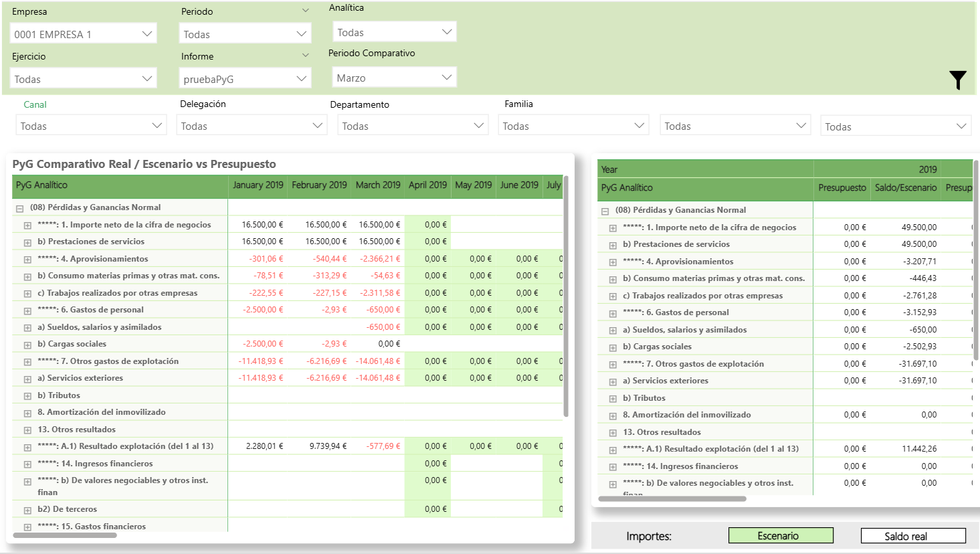Expand 14. Ingresos financieros in right table
This screenshot has height=554, width=980.
tap(613, 467)
